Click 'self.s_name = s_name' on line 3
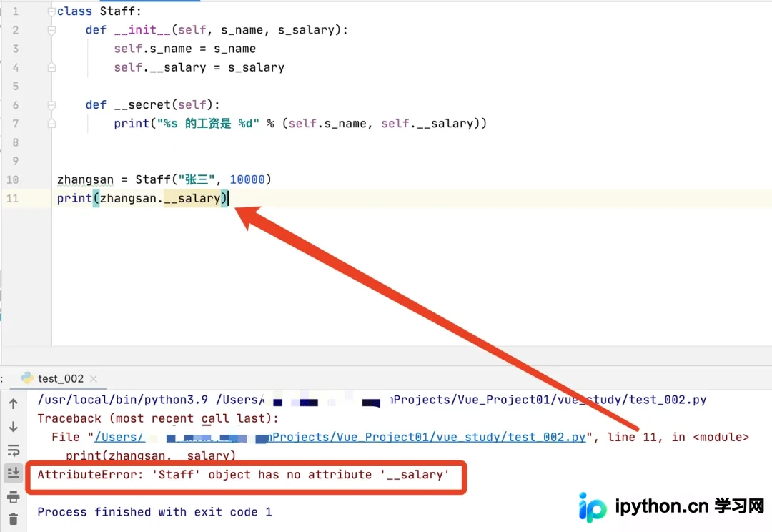Viewport: 772px width, 532px height. coord(185,49)
